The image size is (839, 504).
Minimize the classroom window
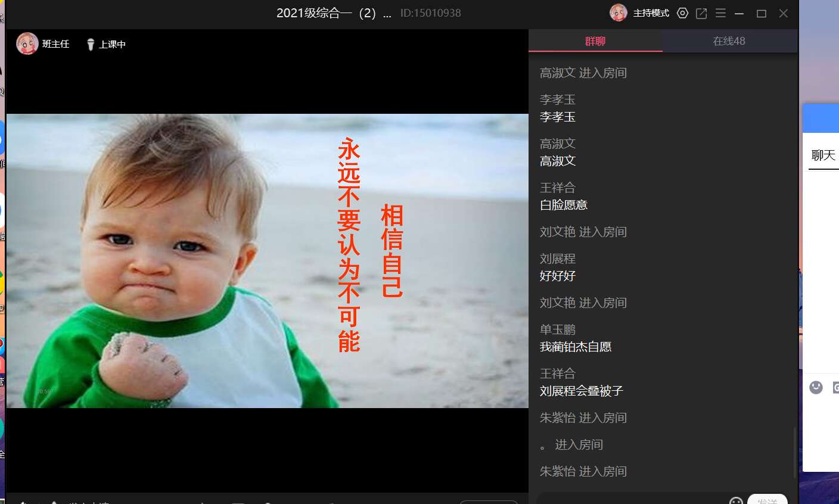739,13
